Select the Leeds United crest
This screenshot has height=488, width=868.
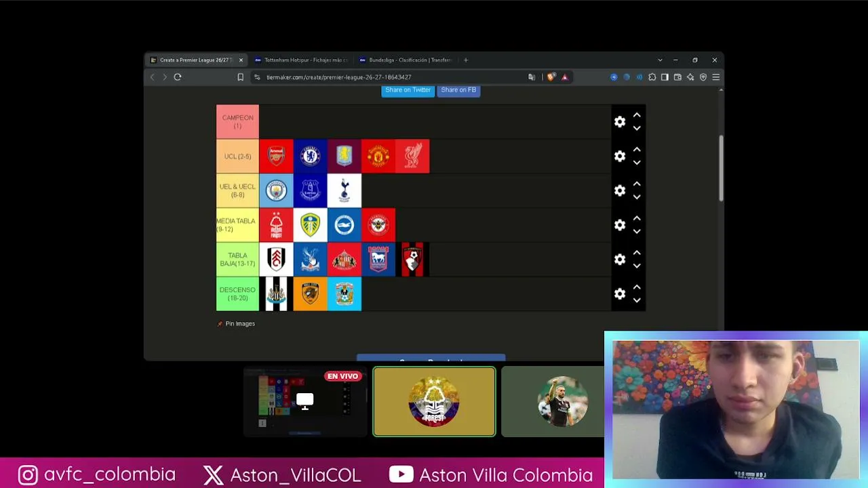310,225
